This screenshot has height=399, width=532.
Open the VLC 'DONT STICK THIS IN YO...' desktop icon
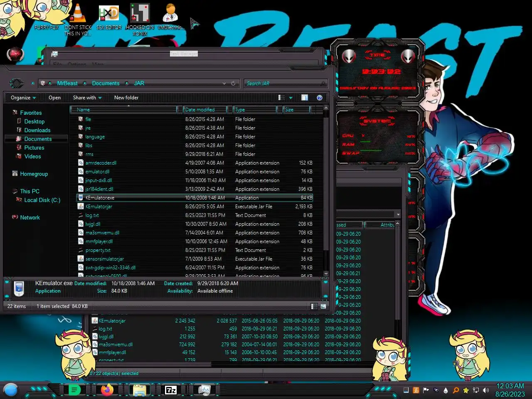coord(78,19)
